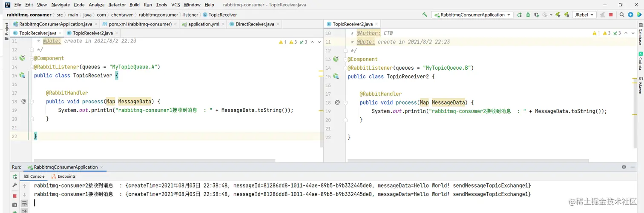Select the Console tab in Run panel
The height and width of the screenshot is (213, 644).
[x=33, y=176]
